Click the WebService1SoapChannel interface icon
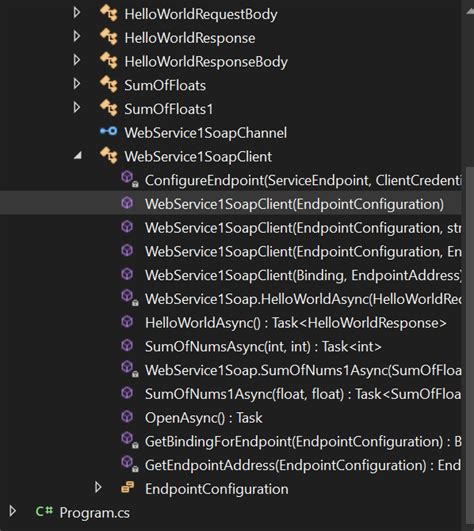 click(x=109, y=131)
